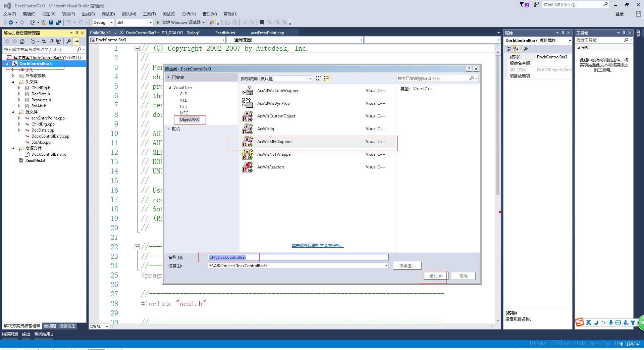This screenshot has height=350, width=644.
Task: Expand the external dependencies node
Action: [13, 76]
